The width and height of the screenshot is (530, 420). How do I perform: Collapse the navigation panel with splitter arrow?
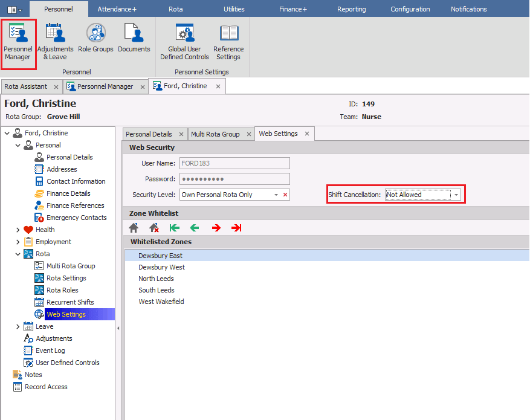pyautogui.click(x=118, y=328)
